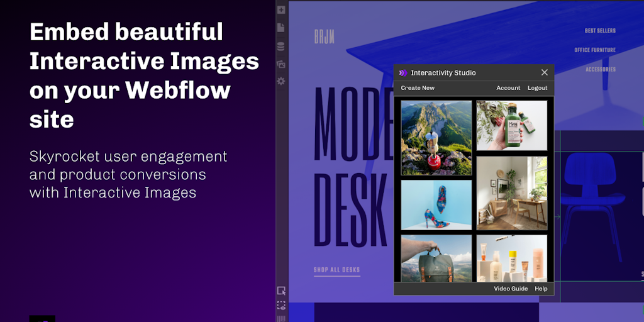Open the Account menu item
The image size is (644, 322).
508,88
